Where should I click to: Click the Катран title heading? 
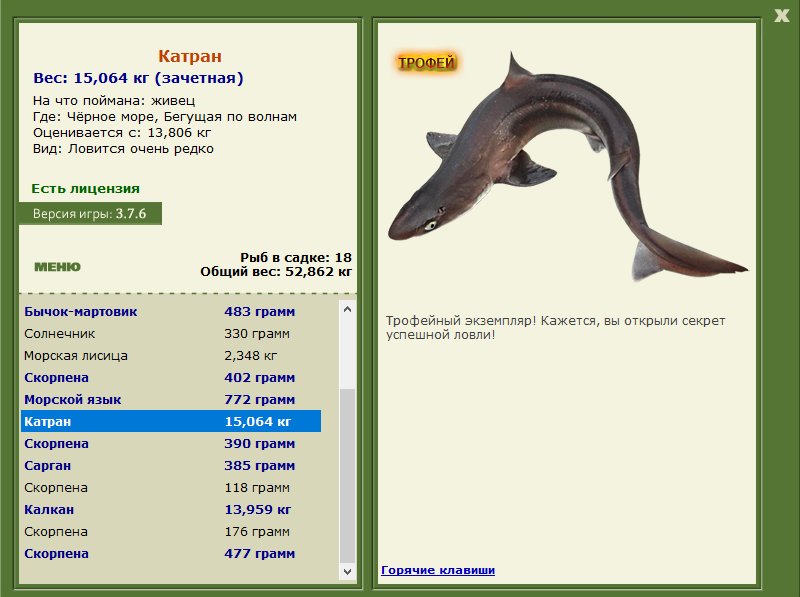click(x=189, y=56)
